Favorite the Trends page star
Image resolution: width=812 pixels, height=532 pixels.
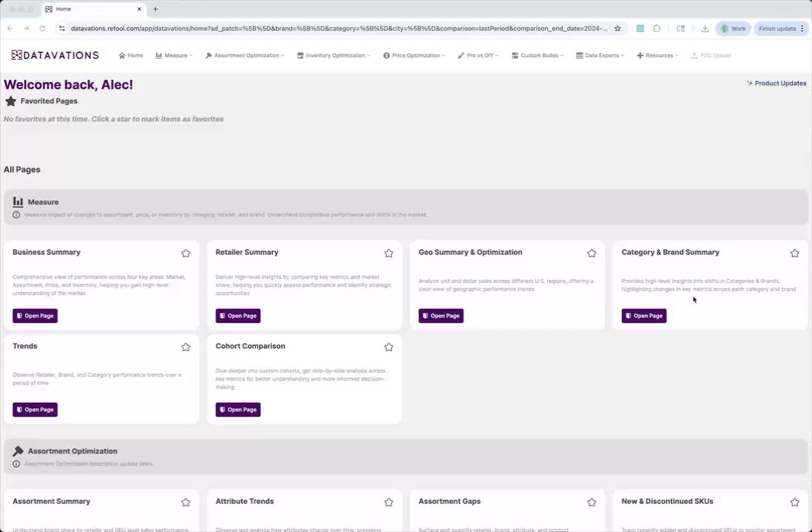pos(186,347)
